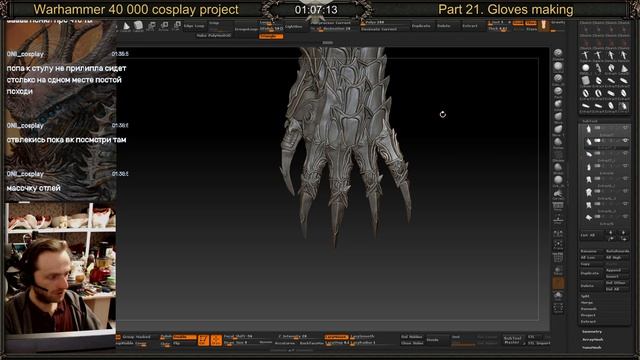Click Edge Loop in the top toolbar
Viewport: 640px width, 360px height.
[194, 26]
